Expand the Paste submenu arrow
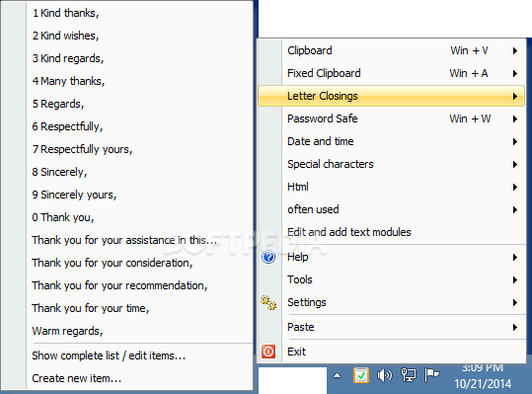532x394 pixels. point(515,327)
